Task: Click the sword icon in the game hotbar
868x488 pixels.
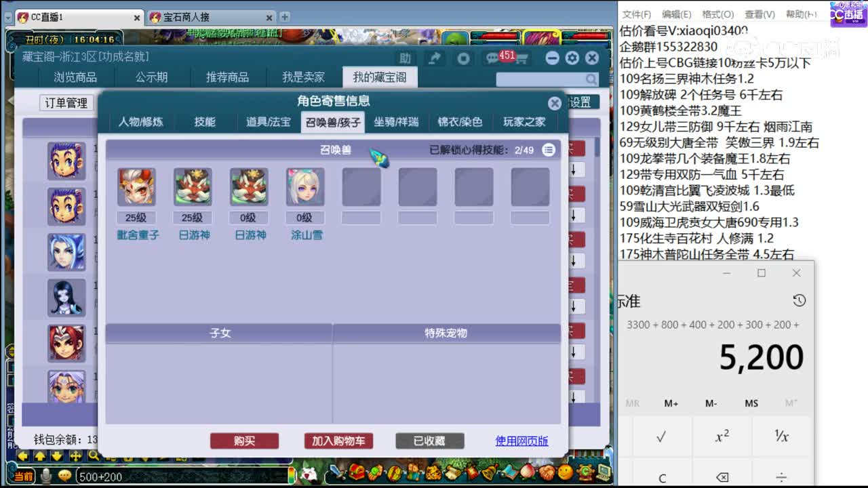Action: pyautogui.click(x=334, y=473)
